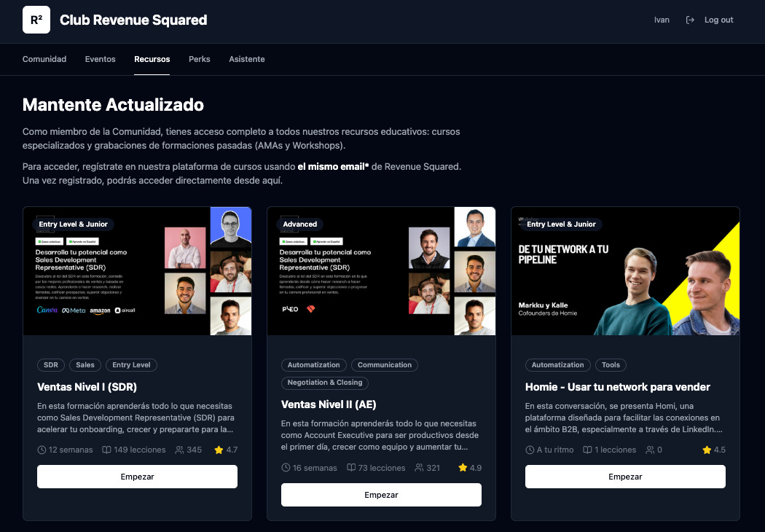Click clock icon beside A tu ritmo
765x532 pixels.
(530, 450)
